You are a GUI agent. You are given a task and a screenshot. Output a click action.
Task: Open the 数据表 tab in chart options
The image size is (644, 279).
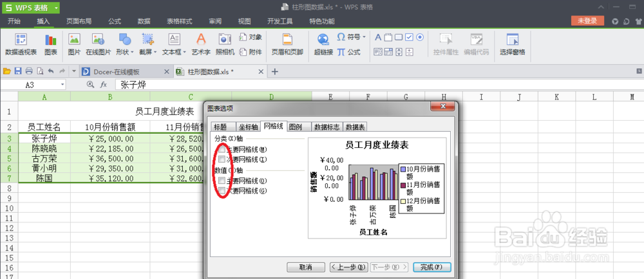click(355, 127)
